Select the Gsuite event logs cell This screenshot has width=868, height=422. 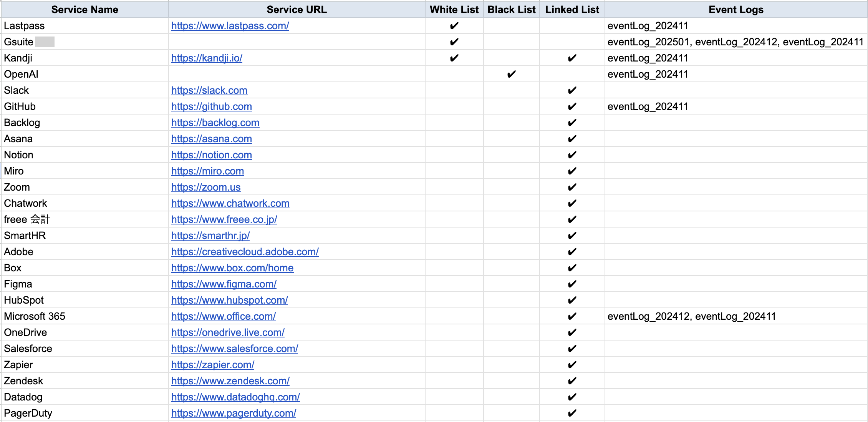click(x=736, y=42)
